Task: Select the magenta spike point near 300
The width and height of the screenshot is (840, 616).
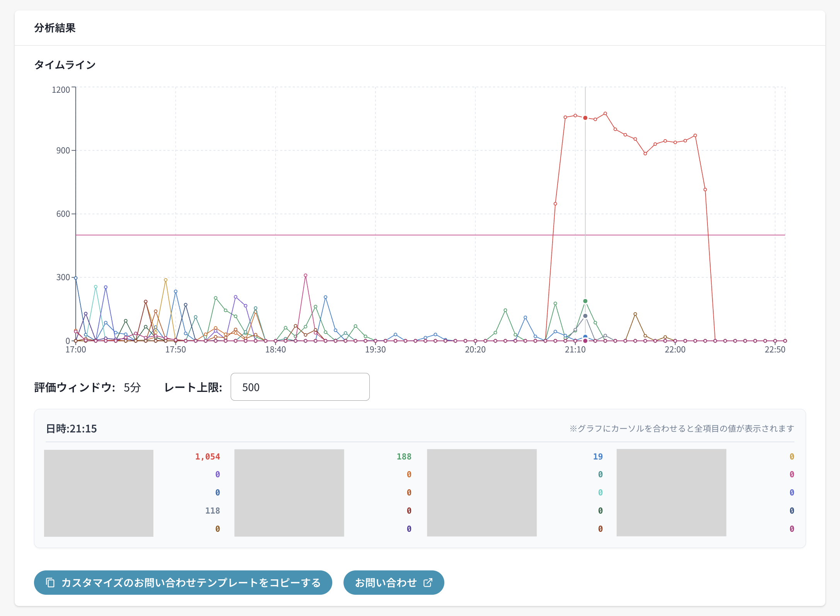Action: pos(305,276)
